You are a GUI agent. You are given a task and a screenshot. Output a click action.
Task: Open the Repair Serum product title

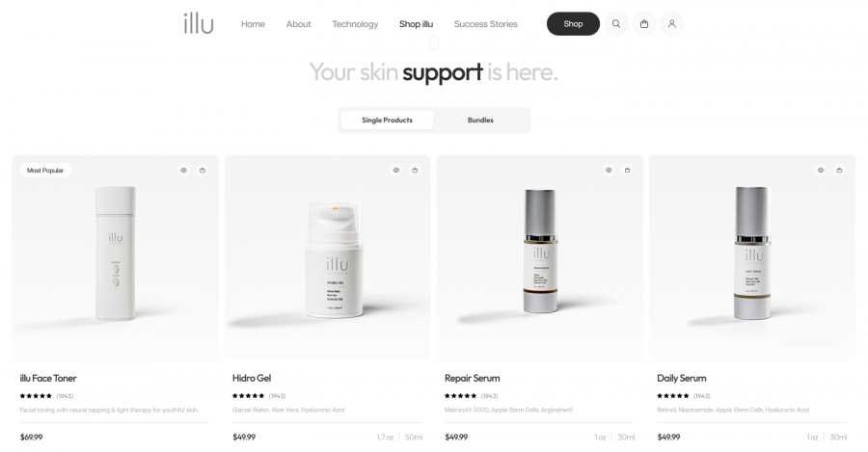click(473, 379)
